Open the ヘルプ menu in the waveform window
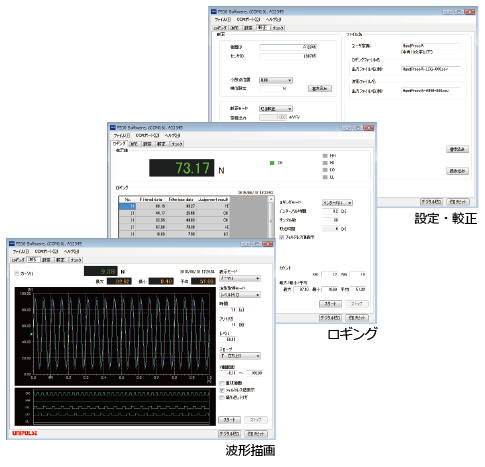The width and height of the screenshot is (485, 467). coord(71,252)
